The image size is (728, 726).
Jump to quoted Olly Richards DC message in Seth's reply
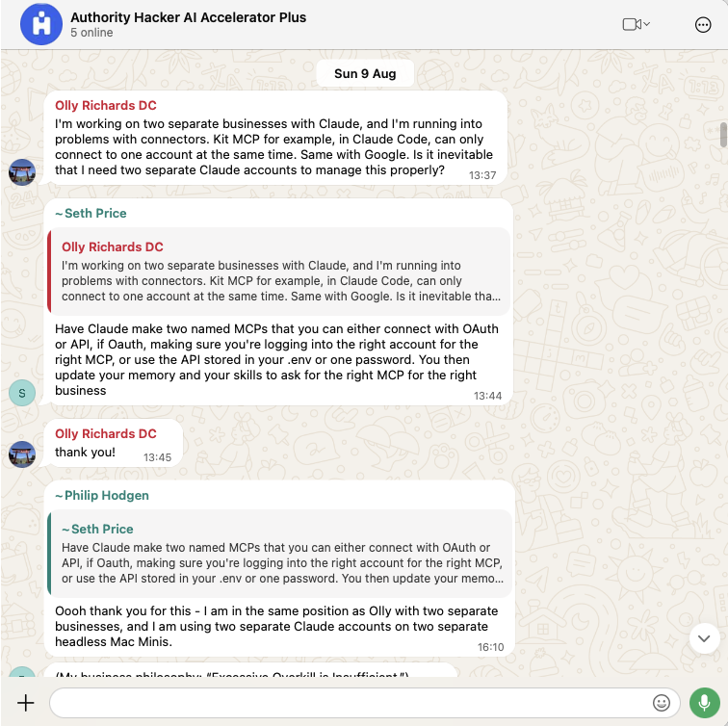tap(279, 272)
